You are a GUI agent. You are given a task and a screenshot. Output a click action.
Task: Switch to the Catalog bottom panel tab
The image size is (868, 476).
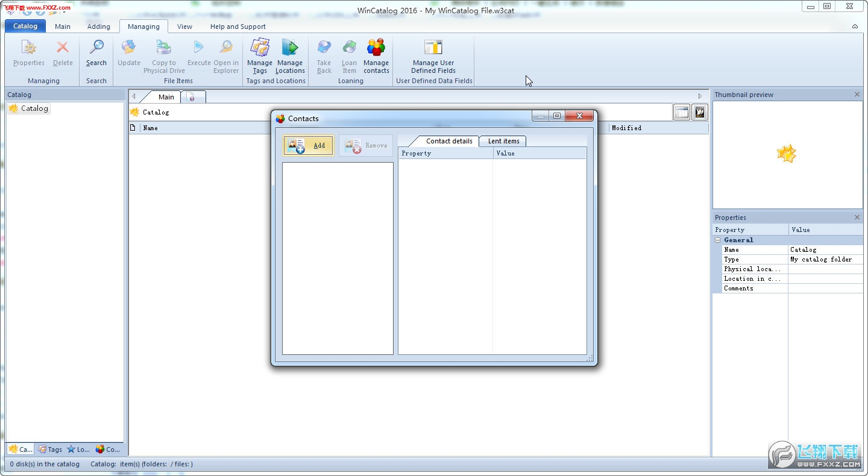click(x=20, y=449)
